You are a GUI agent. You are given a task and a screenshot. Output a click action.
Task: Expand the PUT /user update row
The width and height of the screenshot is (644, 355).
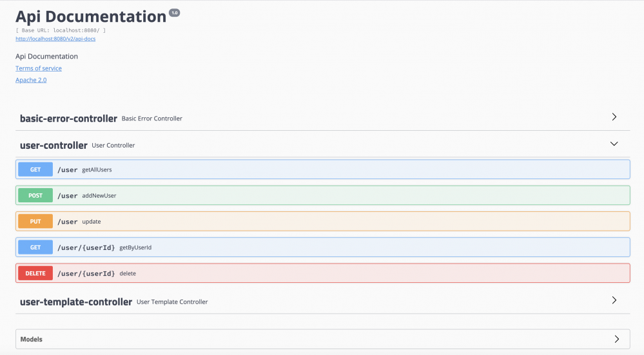click(322, 222)
